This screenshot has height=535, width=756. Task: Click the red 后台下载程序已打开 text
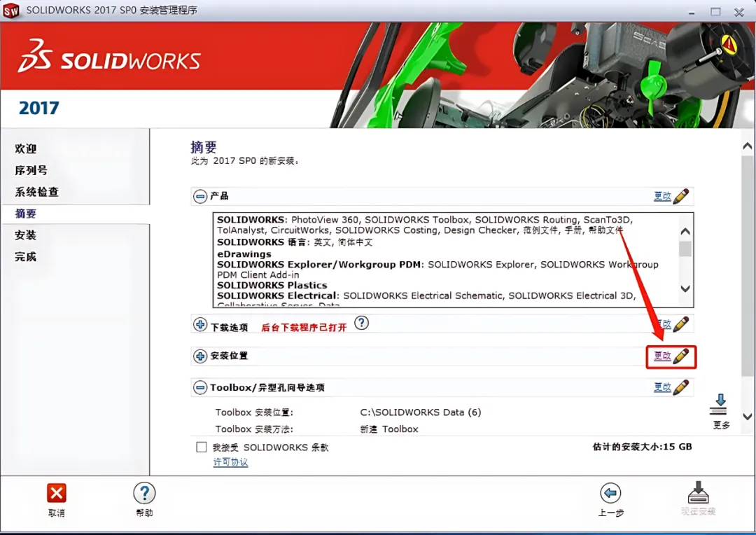click(x=304, y=328)
